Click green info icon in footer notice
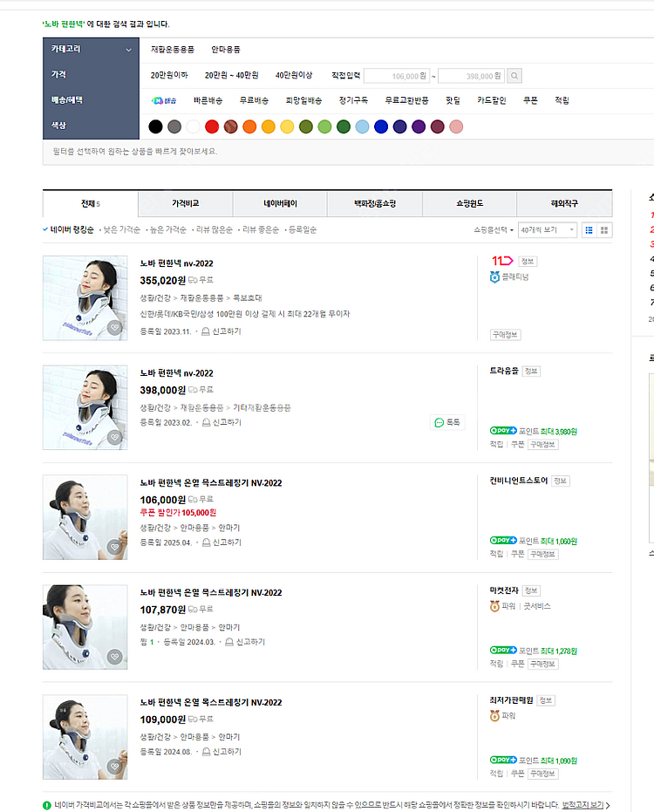The height and width of the screenshot is (812, 654). [x=46, y=805]
